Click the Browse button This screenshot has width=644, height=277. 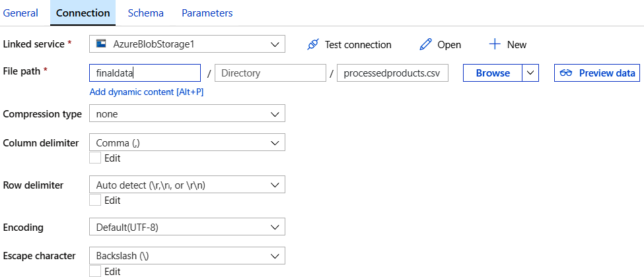[493, 73]
